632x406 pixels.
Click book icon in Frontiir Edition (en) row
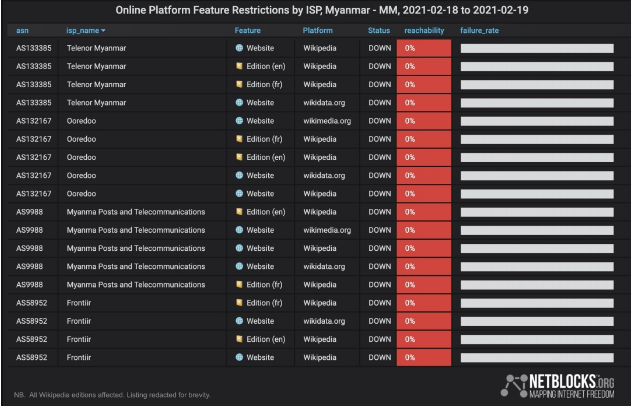[239, 339]
